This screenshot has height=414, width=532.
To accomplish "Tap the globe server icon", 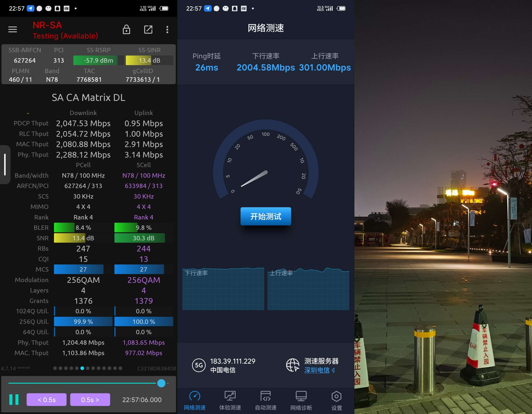I will click(292, 365).
